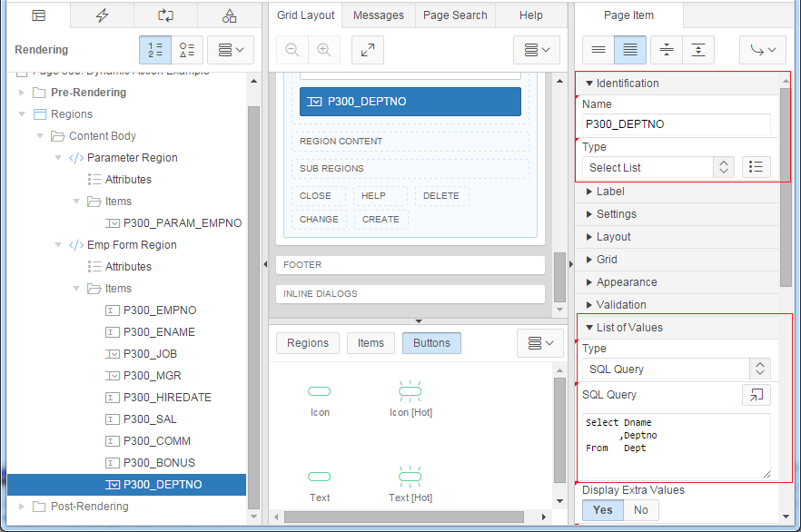The height and width of the screenshot is (532, 801).
Task: Click P300_DEPTNO item in the grid layout
Action: point(410,102)
